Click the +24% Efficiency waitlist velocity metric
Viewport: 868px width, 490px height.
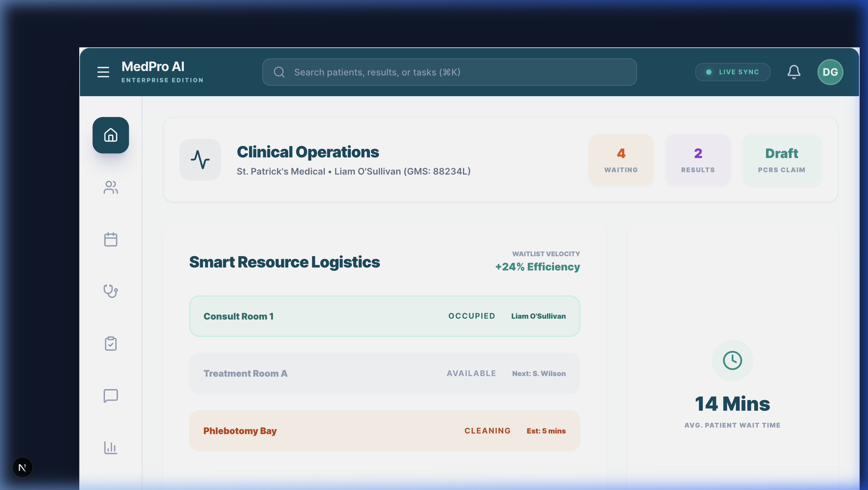coord(537,266)
